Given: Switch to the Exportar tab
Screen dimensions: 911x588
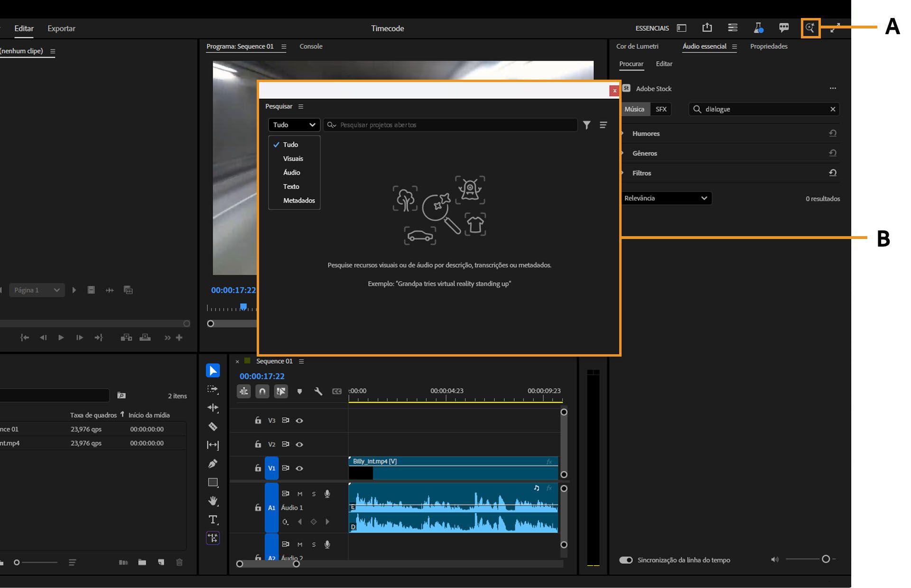Looking at the screenshot, I should coord(61,28).
